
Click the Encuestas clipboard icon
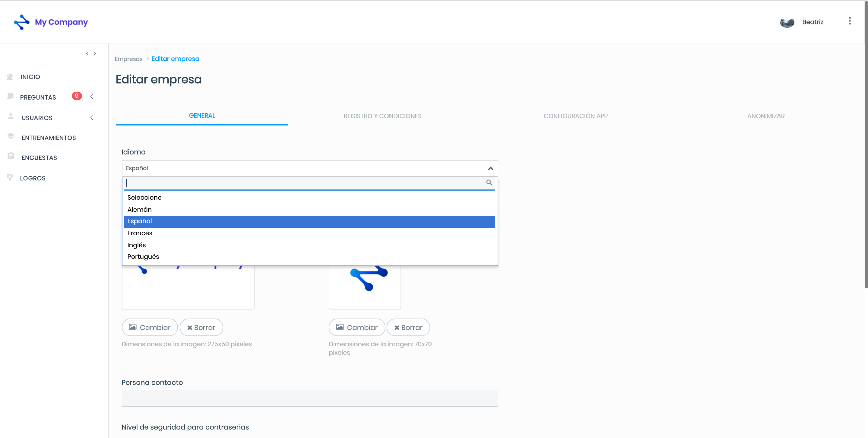click(11, 156)
